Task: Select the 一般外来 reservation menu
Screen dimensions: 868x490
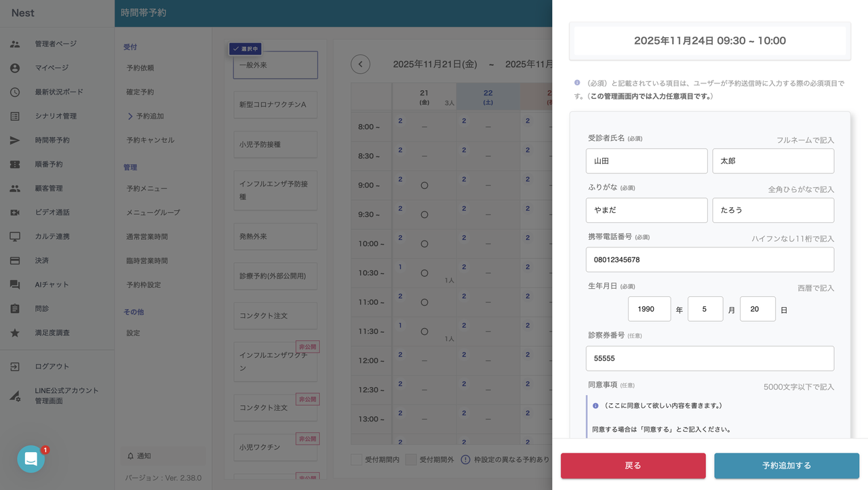Action: point(275,65)
